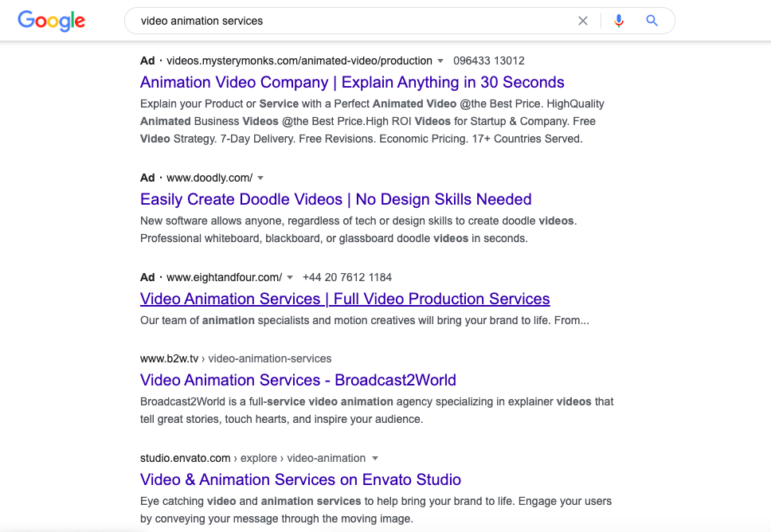Expand the doodly.com ad dropdown arrow
771x532 pixels.
coord(260,178)
